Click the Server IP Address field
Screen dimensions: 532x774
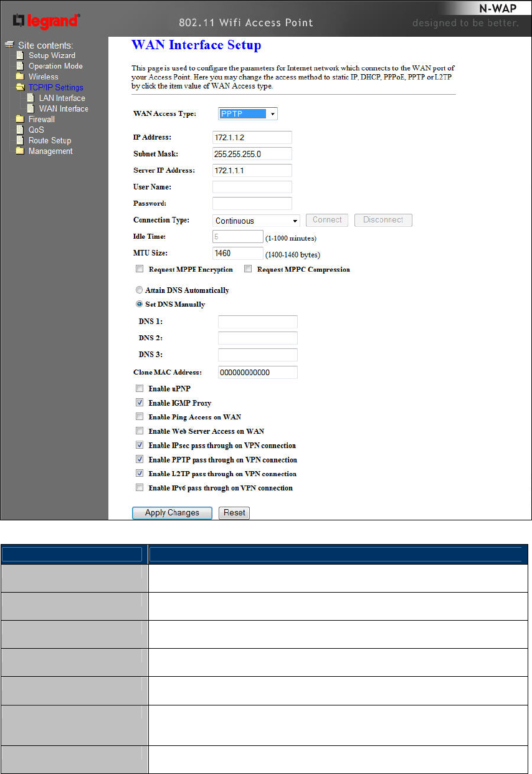(x=252, y=170)
